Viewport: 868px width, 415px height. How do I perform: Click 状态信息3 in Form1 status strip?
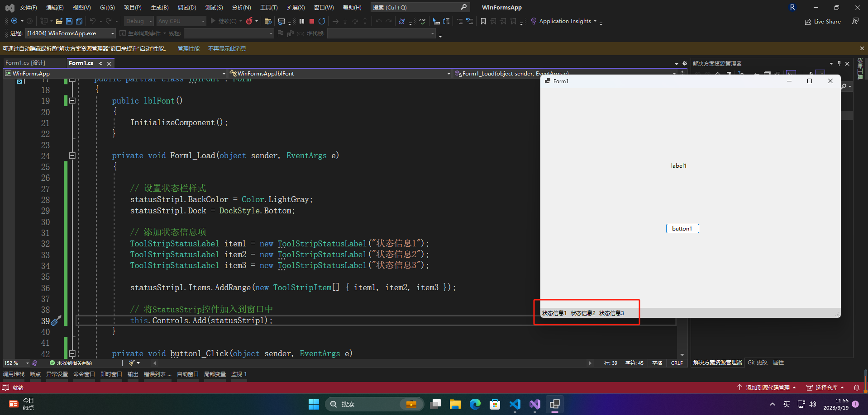(x=611, y=313)
